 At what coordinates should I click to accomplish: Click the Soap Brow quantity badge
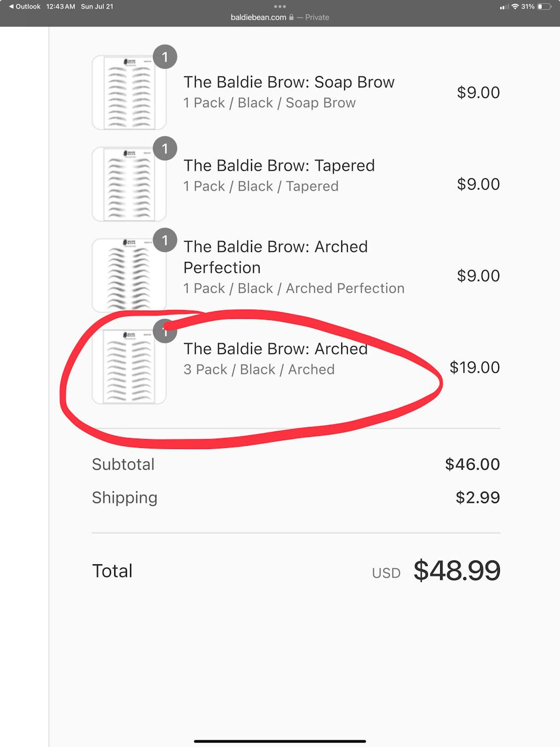165,57
